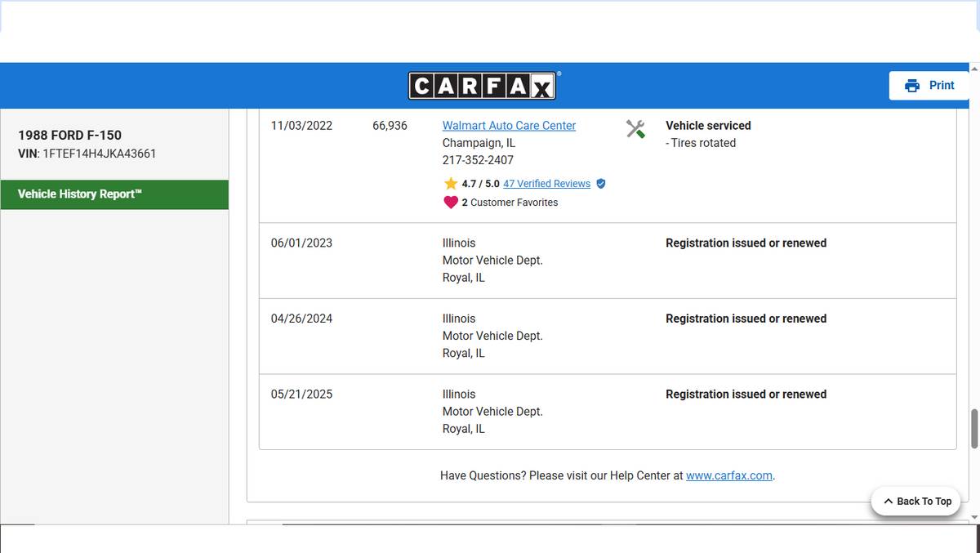Click the Walmart phone number 217-352-2407
Screen dimensions: 980x553
pyautogui.click(x=478, y=160)
